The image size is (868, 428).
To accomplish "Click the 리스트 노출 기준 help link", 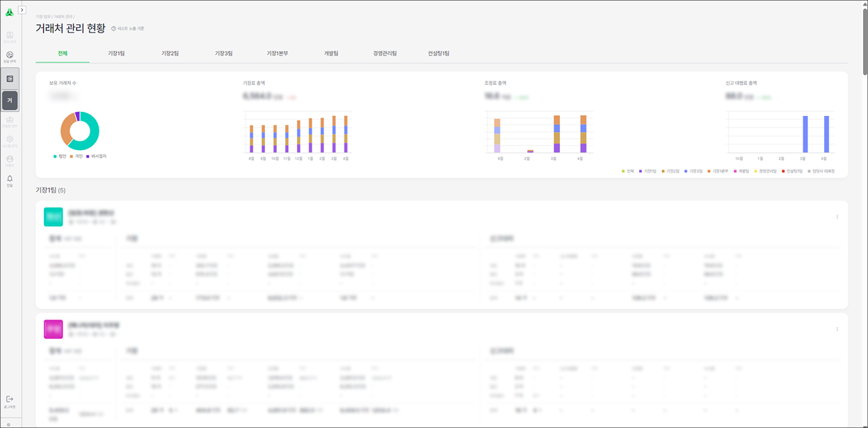I will (x=128, y=28).
